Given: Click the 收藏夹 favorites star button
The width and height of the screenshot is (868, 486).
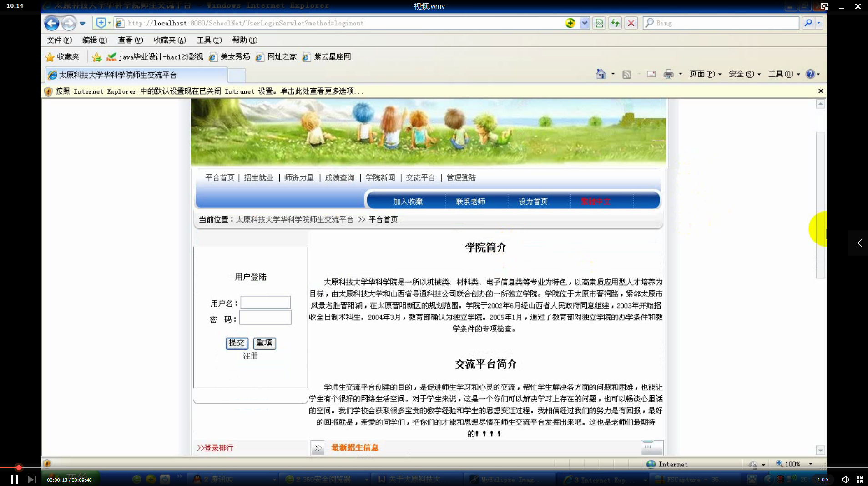Looking at the screenshot, I should 62,57.
